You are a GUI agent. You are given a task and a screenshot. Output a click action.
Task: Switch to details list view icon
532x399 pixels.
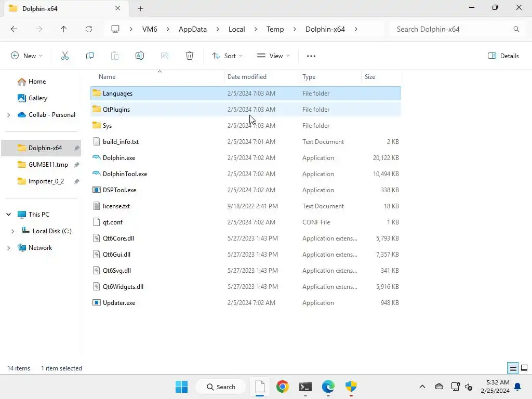click(x=513, y=368)
